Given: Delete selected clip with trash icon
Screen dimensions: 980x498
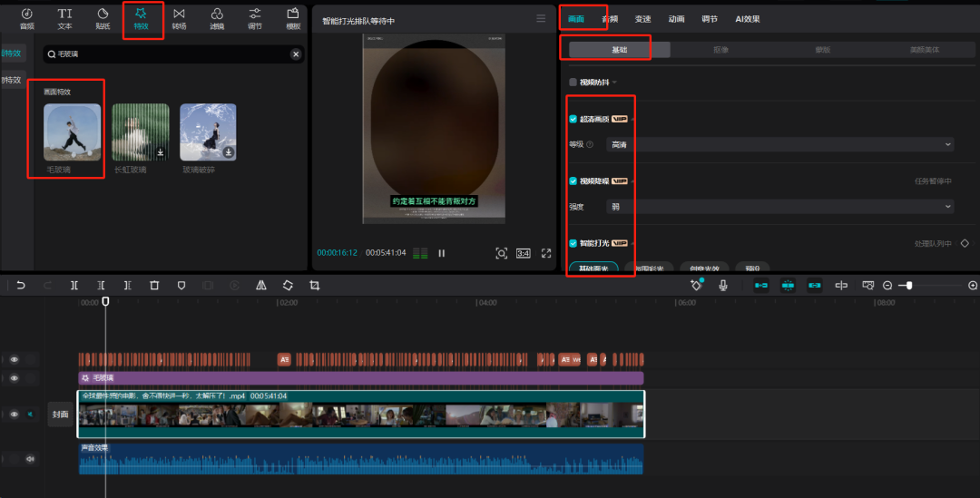Looking at the screenshot, I should pyautogui.click(x=154, y=285).
